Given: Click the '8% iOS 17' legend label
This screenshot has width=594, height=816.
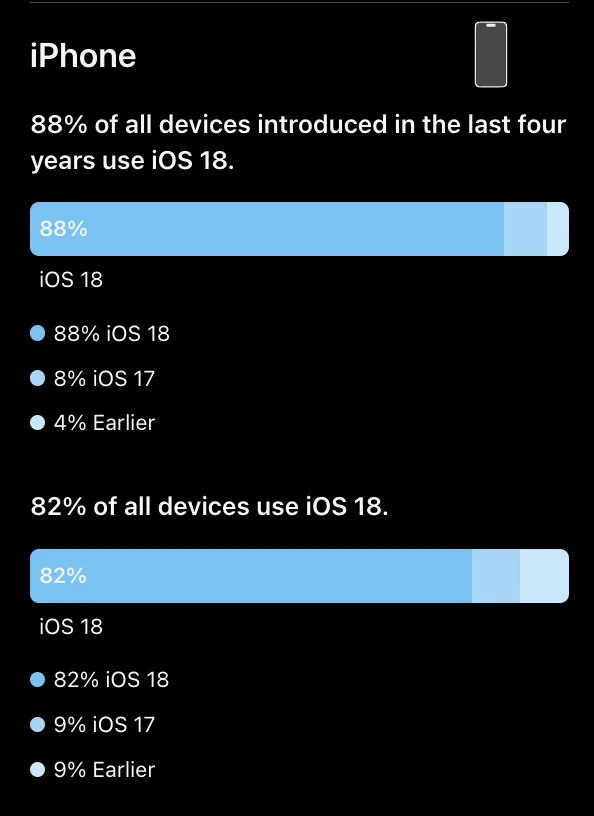Looking at the screenshot, I should [104, 378].
